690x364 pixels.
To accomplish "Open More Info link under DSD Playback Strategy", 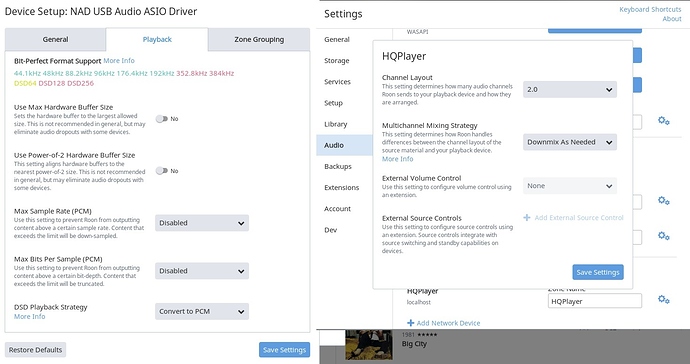I will coord(29,316).
